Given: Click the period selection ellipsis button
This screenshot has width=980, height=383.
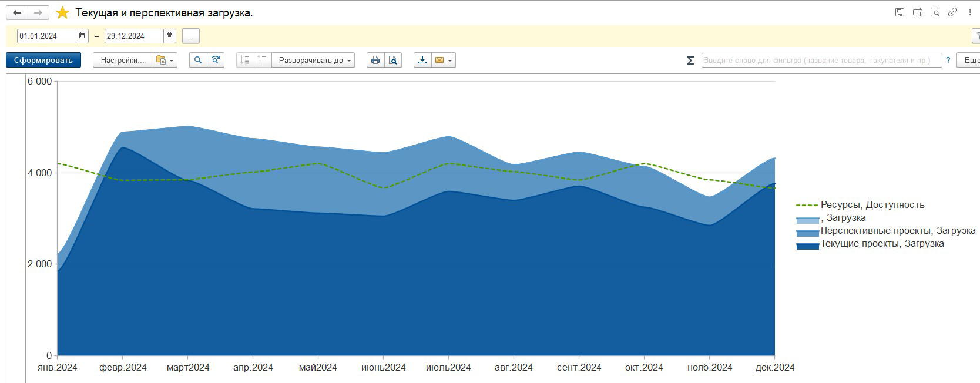Looking at the screenshot, I should (x=190, y=36).
